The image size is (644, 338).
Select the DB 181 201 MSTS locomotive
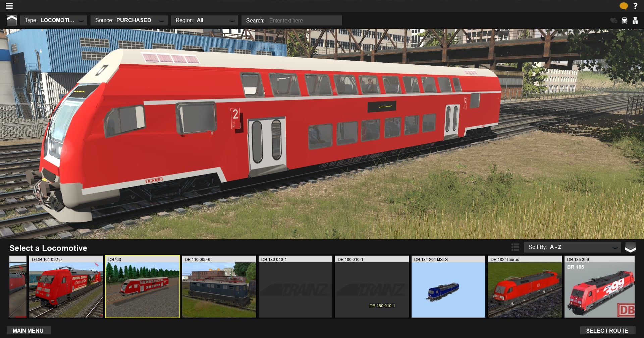click(x=448, y=287)
